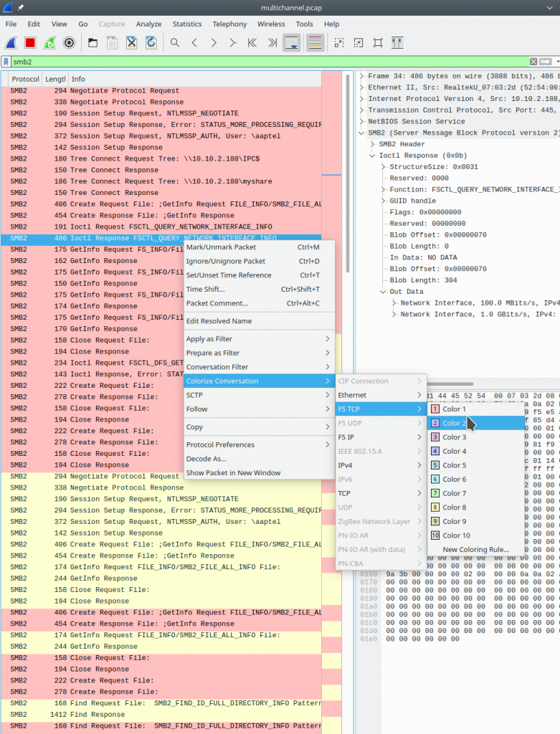Click the smb2 display filter field
This screenshot has height=734, width=560.
coord(269,62)
